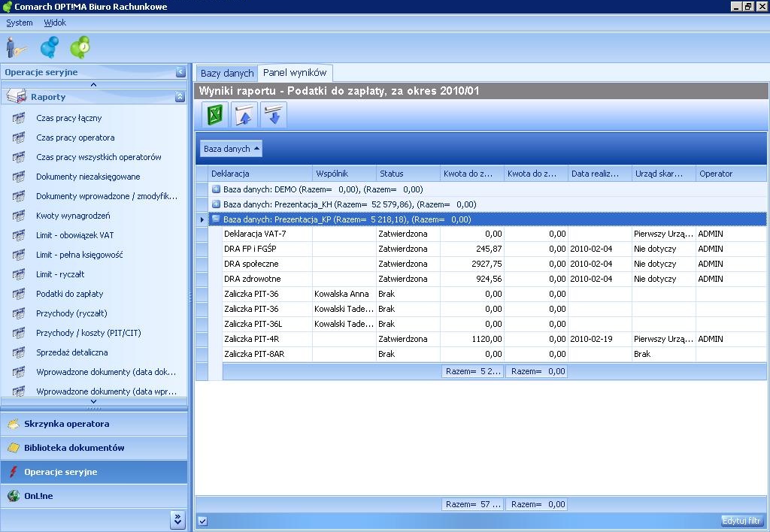The height and width of the screenshot is (532, 770).
Task: Click icon next to Limit - pełna księgowość
Action: pos(19,255)
